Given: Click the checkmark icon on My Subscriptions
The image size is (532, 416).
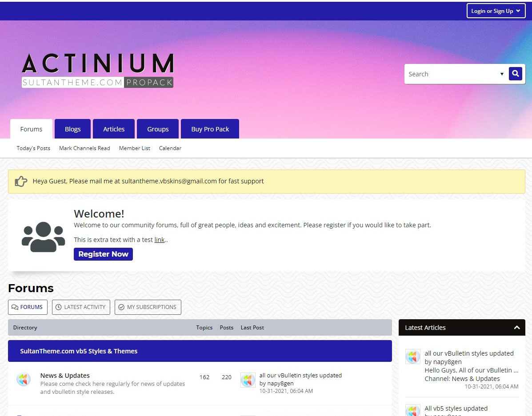Looking at the screenshot, I should tap(121, 307).
